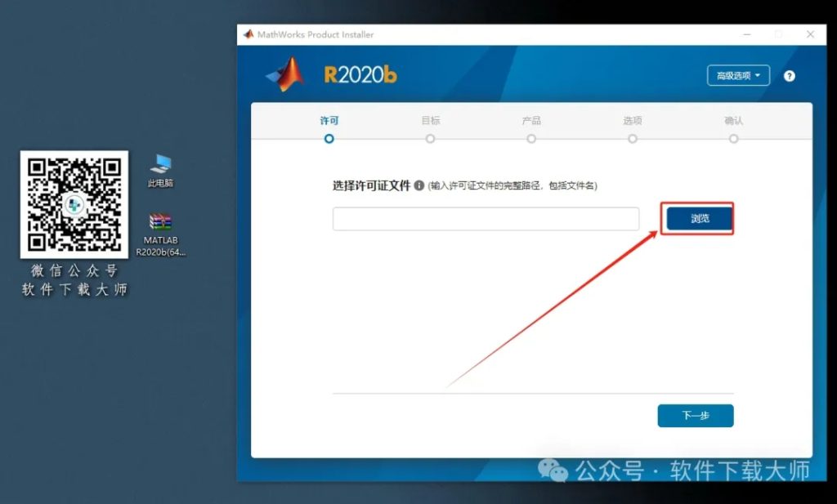The image size is (837, 504).
Task: Open the 高级选项 dropdown
Action: (x=738, y=74)
